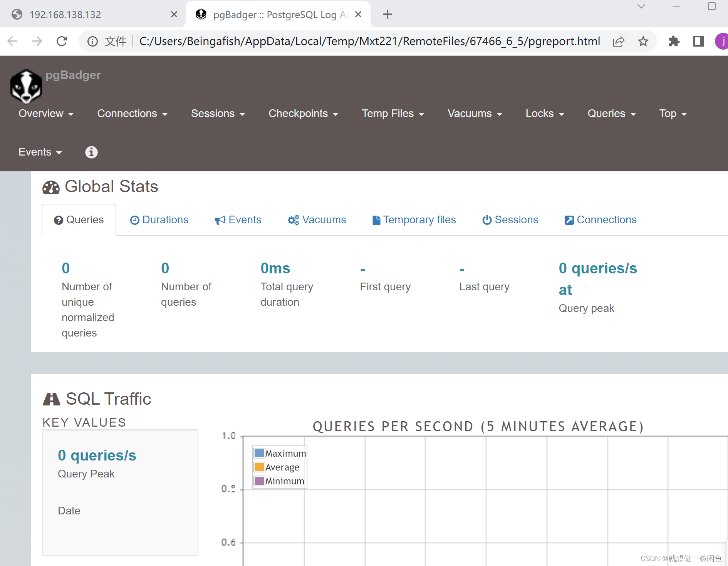This screenshot has width=728, height=566.
Task: Switch to the Durations tab
Action: [x=159, y=220]
